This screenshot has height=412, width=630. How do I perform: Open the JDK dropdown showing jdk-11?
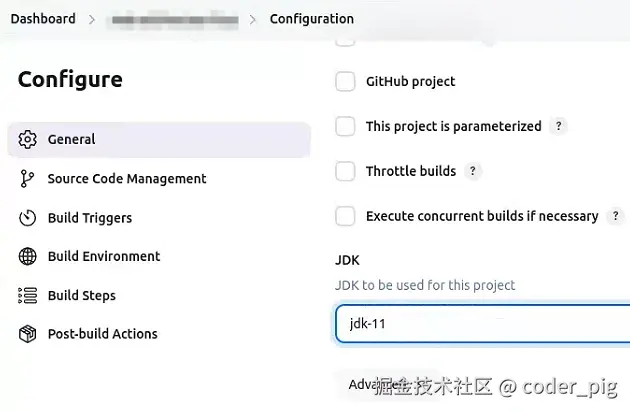point(482,324)
